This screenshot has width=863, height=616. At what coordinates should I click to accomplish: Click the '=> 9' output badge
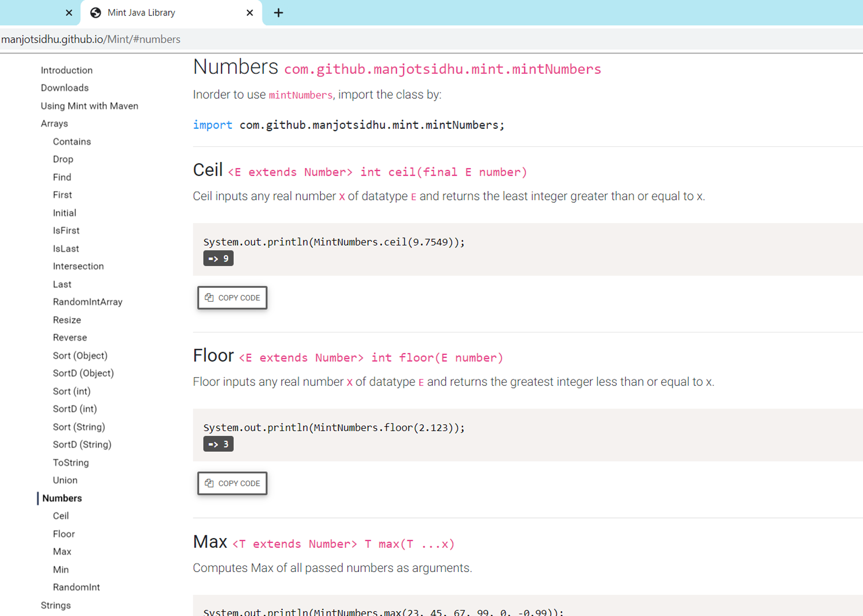(x=218, y=259)
